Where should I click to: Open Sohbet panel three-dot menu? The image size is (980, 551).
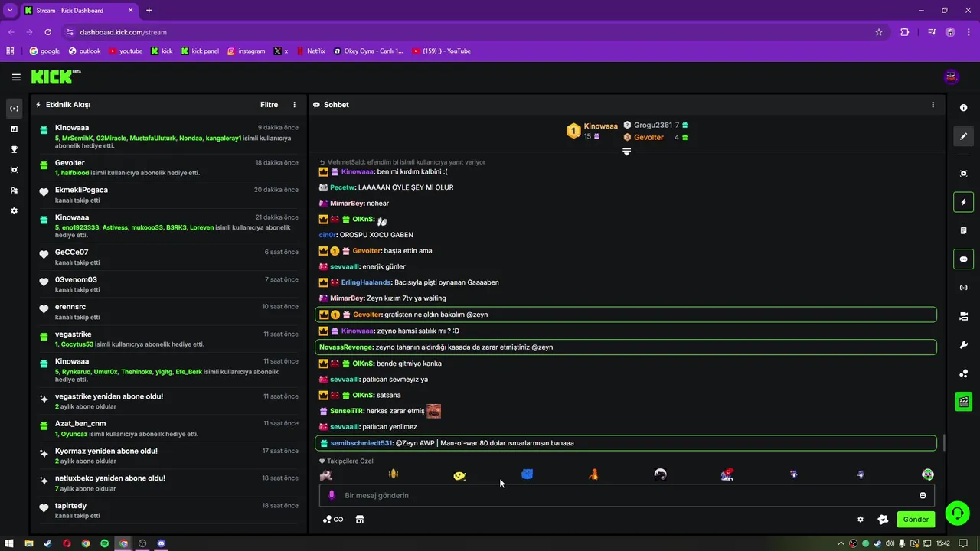[x=933, y=105]
